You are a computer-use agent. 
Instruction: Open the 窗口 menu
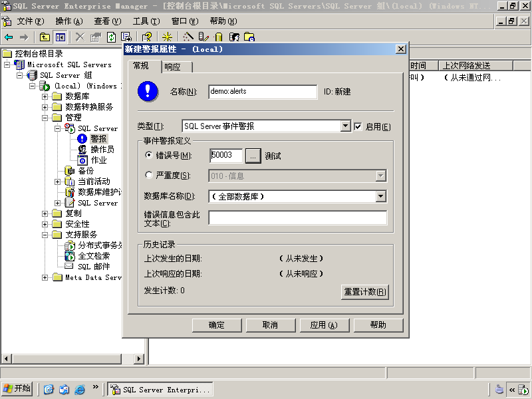pyautogui.click(x=185, y=21)
